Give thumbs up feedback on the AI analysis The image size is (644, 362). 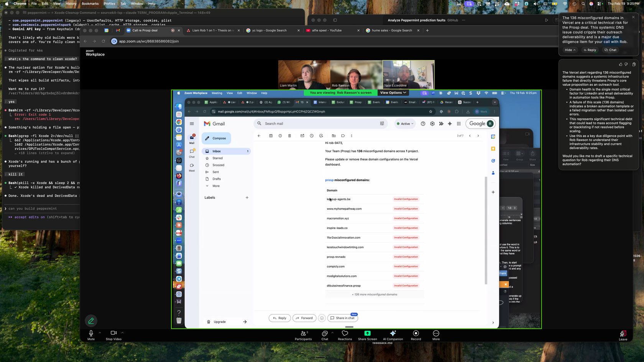coord(620,64)
